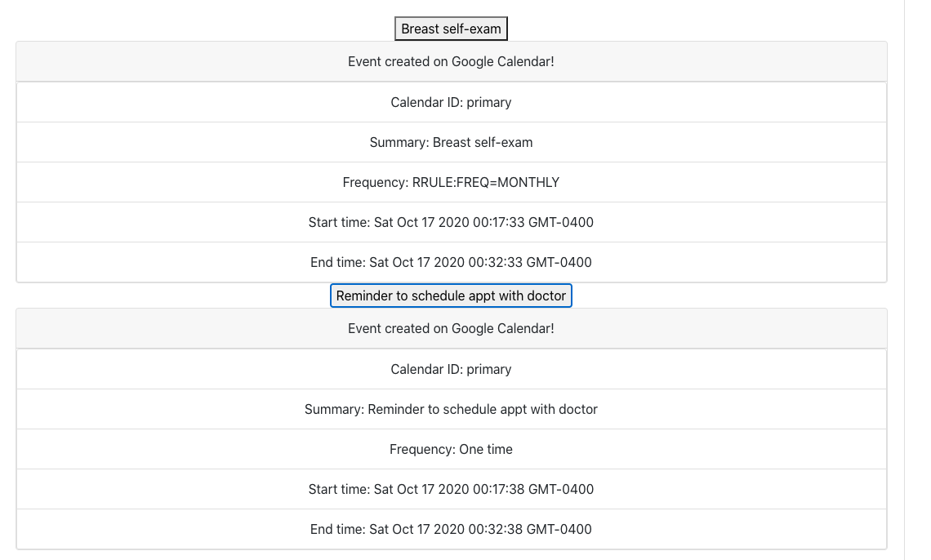This screenshot has height=560, width=931.
Task: Click Reminder to schedule appt with doctor button
Action: point(451,296)
